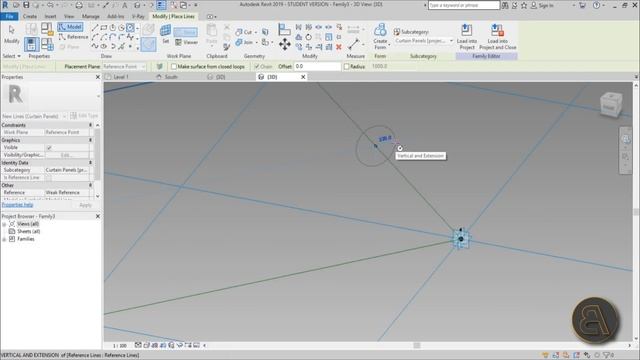Close the Properties panel
Viewport: 640px width, 360px height.
click(x=98, y=77)
